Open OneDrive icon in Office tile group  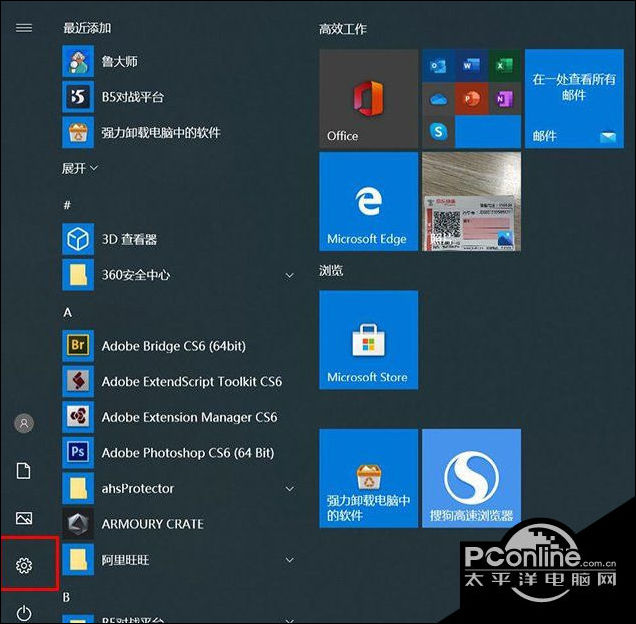coord(438,99)
